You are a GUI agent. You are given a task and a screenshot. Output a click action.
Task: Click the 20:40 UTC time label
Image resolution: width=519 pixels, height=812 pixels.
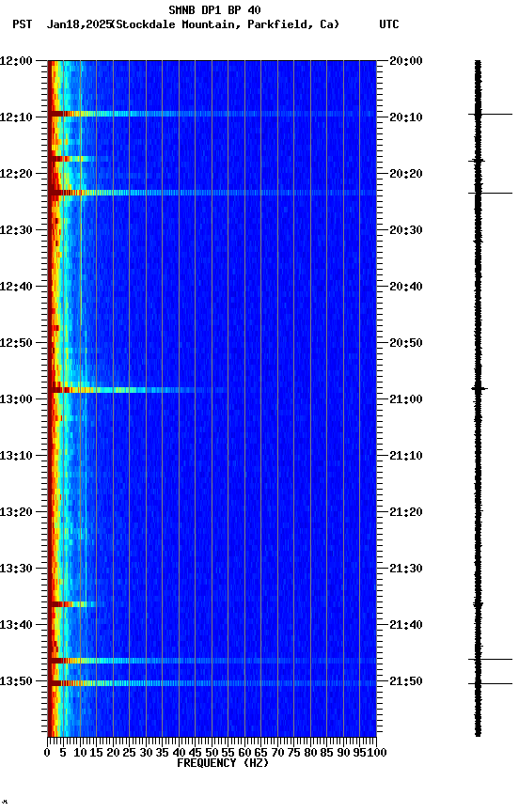tap(405, 287)
